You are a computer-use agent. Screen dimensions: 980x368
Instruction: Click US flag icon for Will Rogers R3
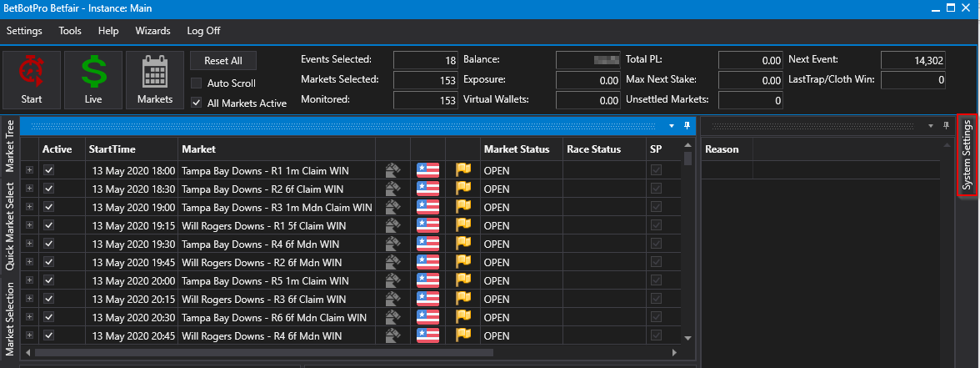(x=428, y=299)
